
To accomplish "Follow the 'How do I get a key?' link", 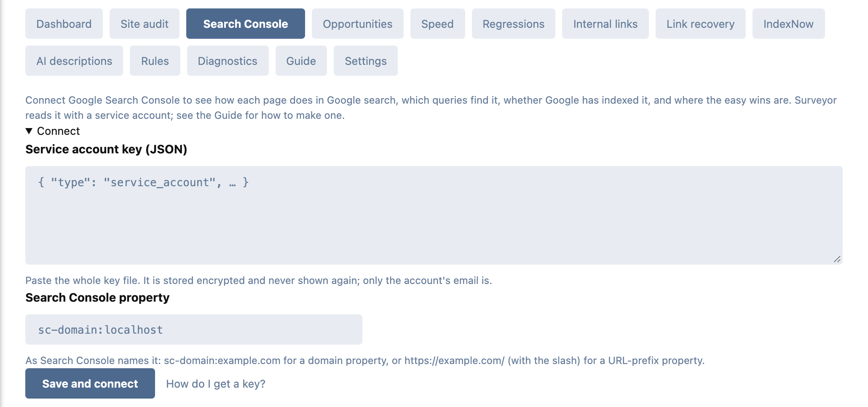I will (216, 384).
